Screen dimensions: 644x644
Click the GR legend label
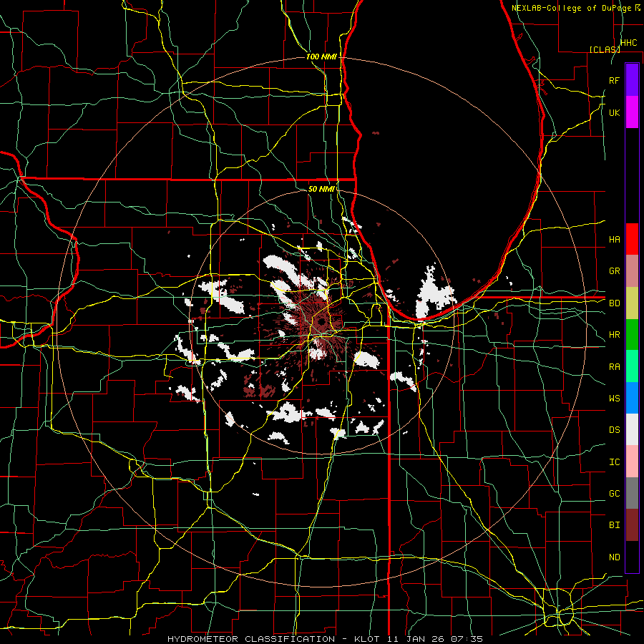click(614, 271)
